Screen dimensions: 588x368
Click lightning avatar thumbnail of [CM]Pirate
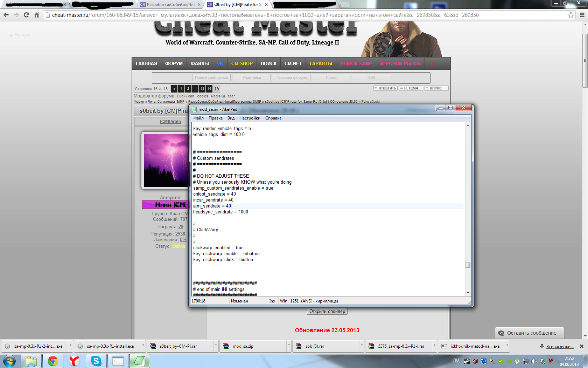click(x=166, y=160)
